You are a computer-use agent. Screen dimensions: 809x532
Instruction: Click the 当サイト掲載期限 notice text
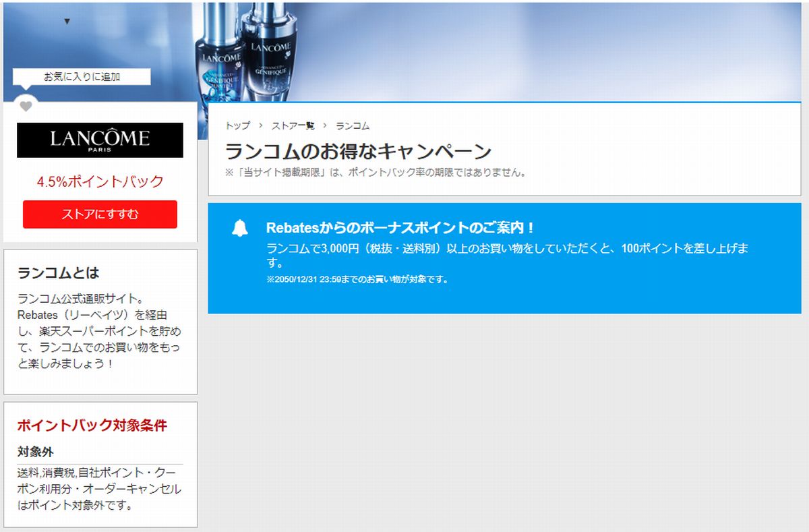click(376, 173)
